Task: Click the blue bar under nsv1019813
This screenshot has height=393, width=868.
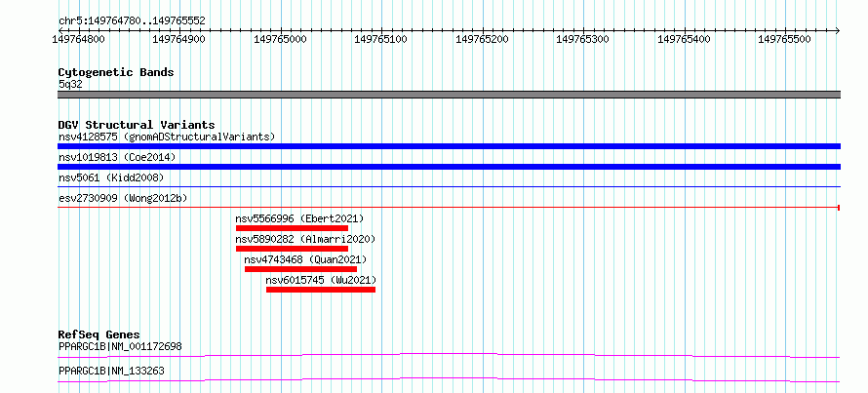Action: click(449, 167)
